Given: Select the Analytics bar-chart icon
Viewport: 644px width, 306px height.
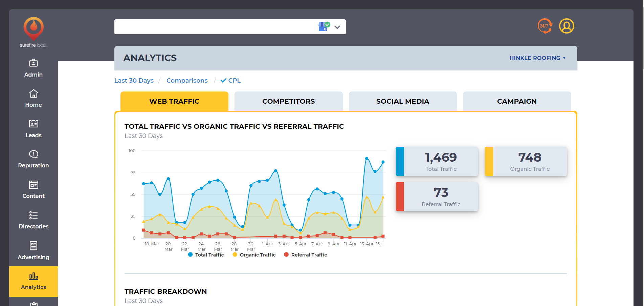Looking at the screenshot, I should [x=34, y=276].
